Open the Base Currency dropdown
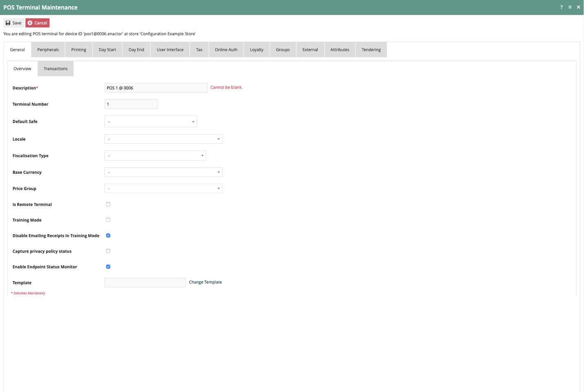 [x=163, y=172]
